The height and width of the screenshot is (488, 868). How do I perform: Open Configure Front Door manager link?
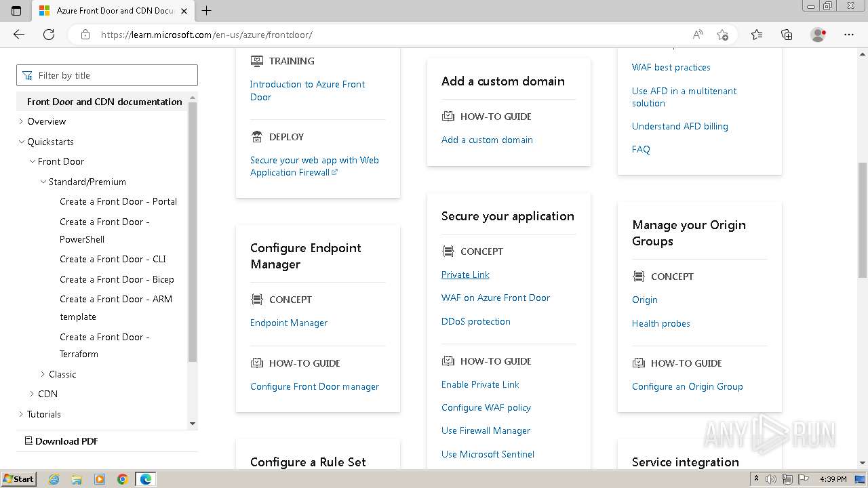pyautogui.click(x=315, y=386)
